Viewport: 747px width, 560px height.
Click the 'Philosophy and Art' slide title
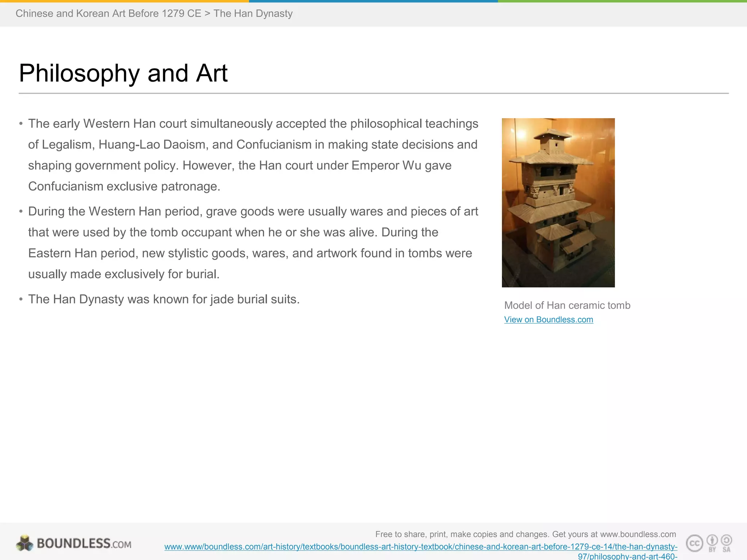[123, 73]
